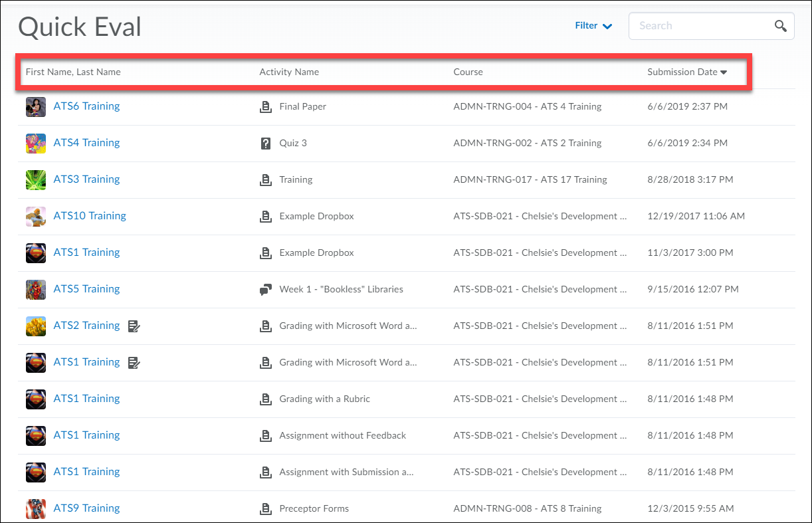Click the search magnifier icon
The image size is (812, 523).
(781, 25)
